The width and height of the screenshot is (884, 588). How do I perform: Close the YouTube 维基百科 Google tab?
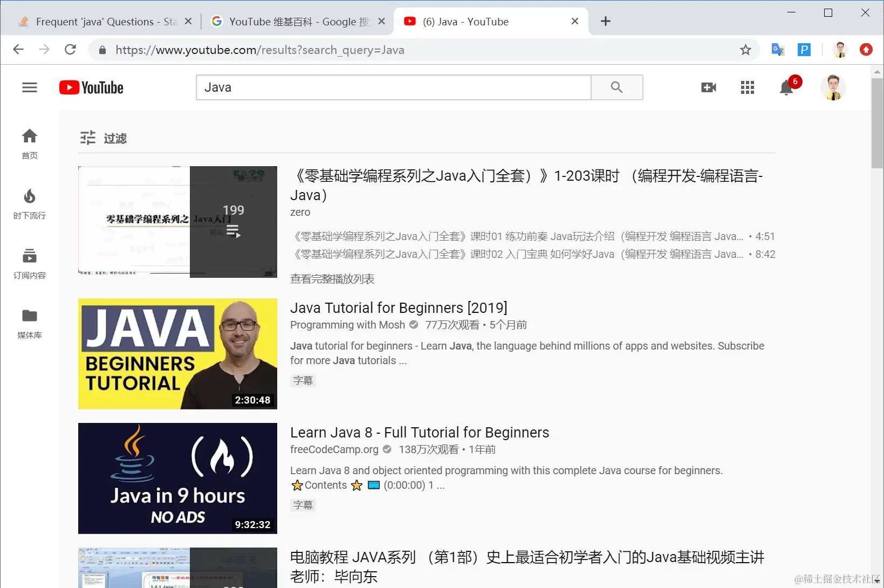[381, 22]
